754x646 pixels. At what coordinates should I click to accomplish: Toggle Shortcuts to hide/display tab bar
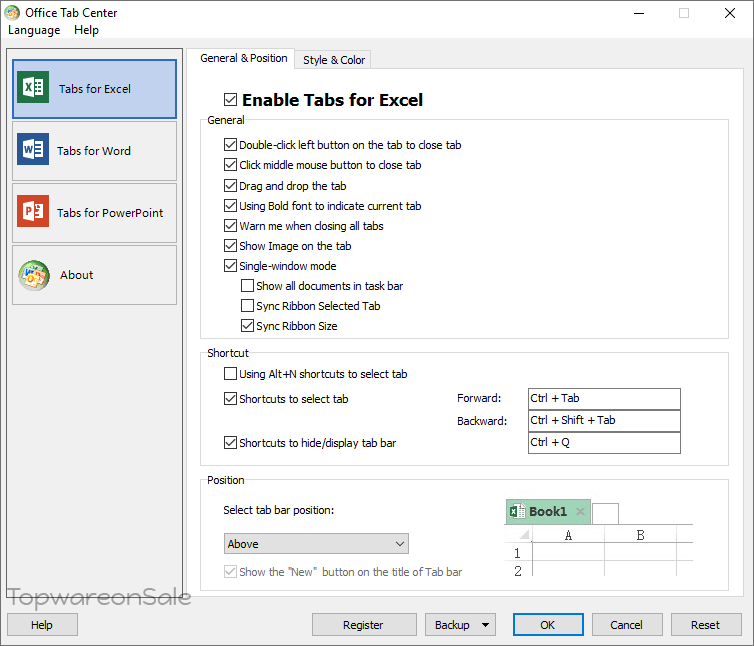pyautogui.click(x=230, y=443)
